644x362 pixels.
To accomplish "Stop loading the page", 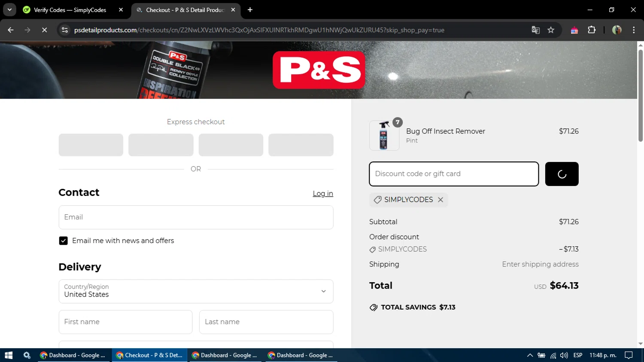I will point(44,30).
